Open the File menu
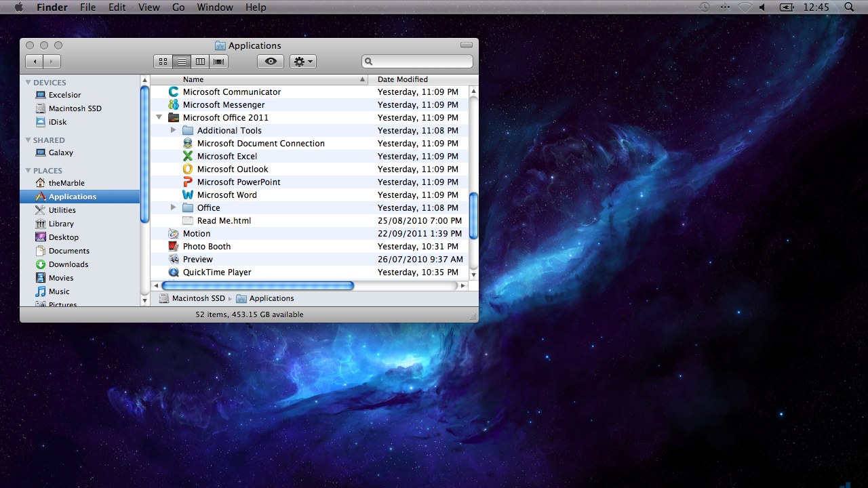This screenshot has width=868, height=488. 87,7
